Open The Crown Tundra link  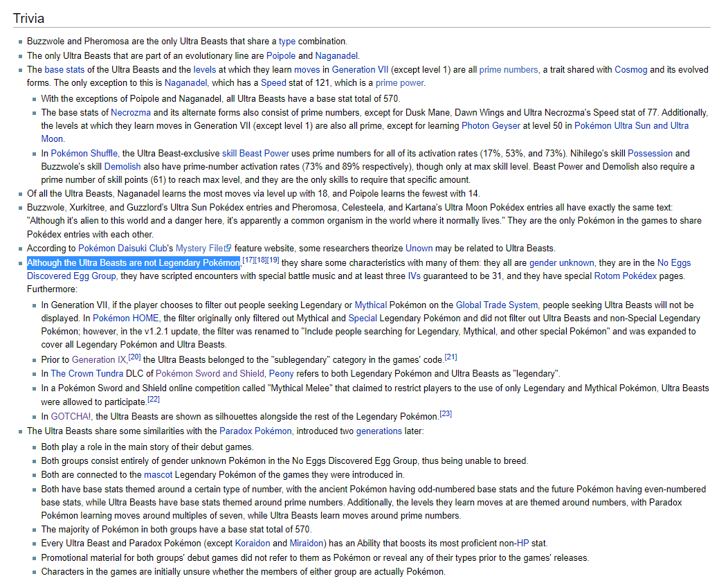(x=87, y=373)
